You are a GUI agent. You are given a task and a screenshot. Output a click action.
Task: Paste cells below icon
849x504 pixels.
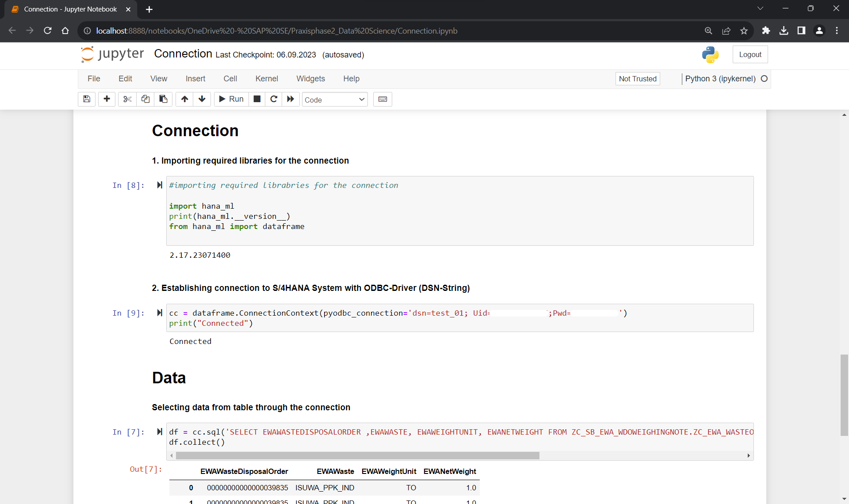[x=163, y=99]
